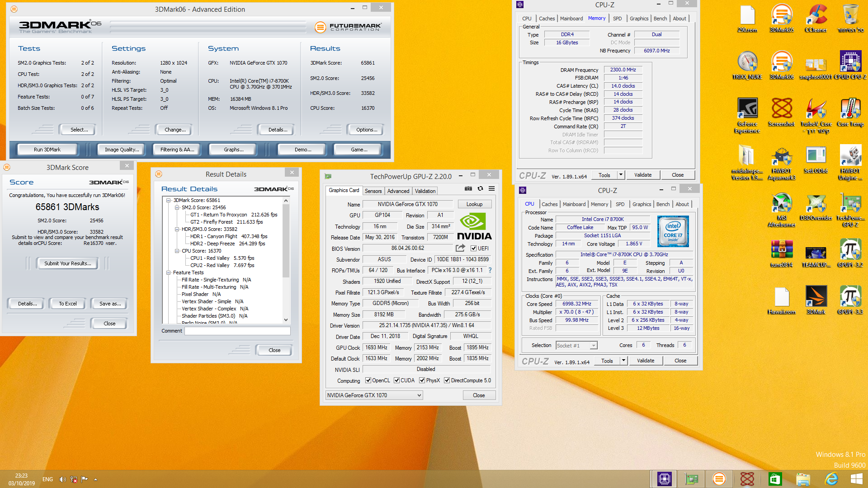The image size is (868, 488).
Task: Launch HWBOT Aquamark3 desktop shortcut
Action: pos(782,163)
